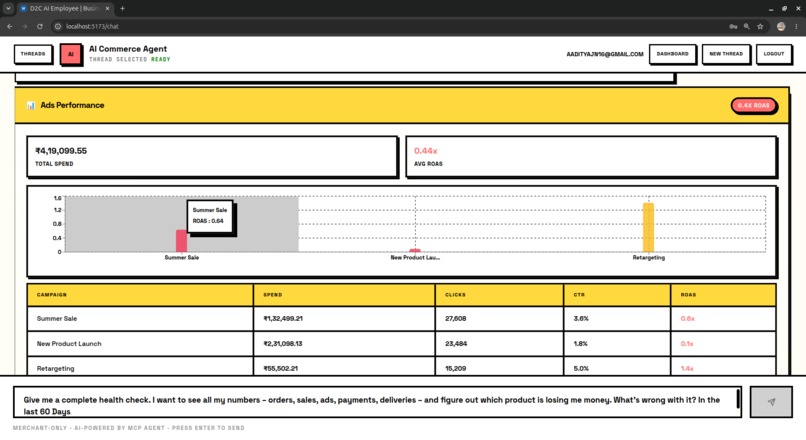This screenshot has height=440, width=806.
Task: Click the 0.6x ROAS value
Action: pos(687,319)
